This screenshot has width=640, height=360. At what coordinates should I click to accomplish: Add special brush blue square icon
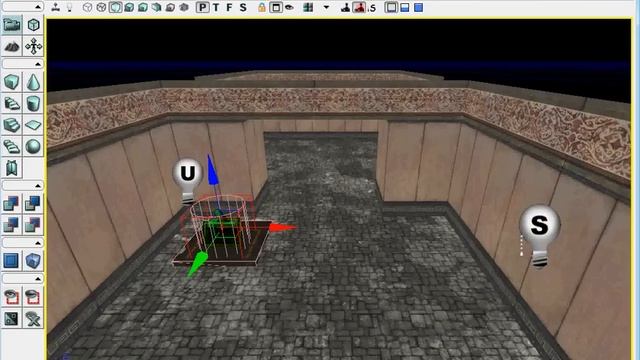coord(11,260)
